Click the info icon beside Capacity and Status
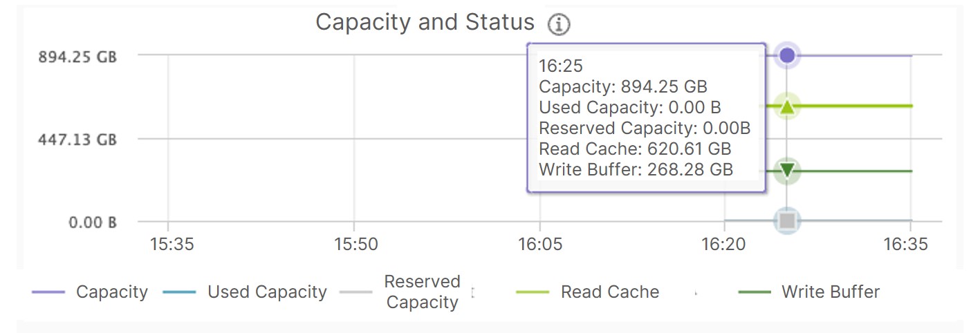 tap(559, 25)
